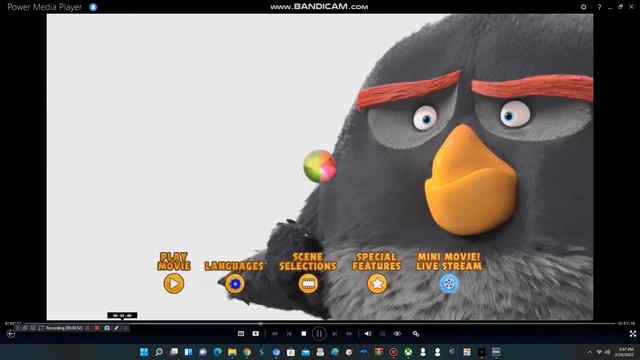This screenshot has height=360, width=640.
Task: Click the blue user icon beside the title
Action: click(93, 7)
